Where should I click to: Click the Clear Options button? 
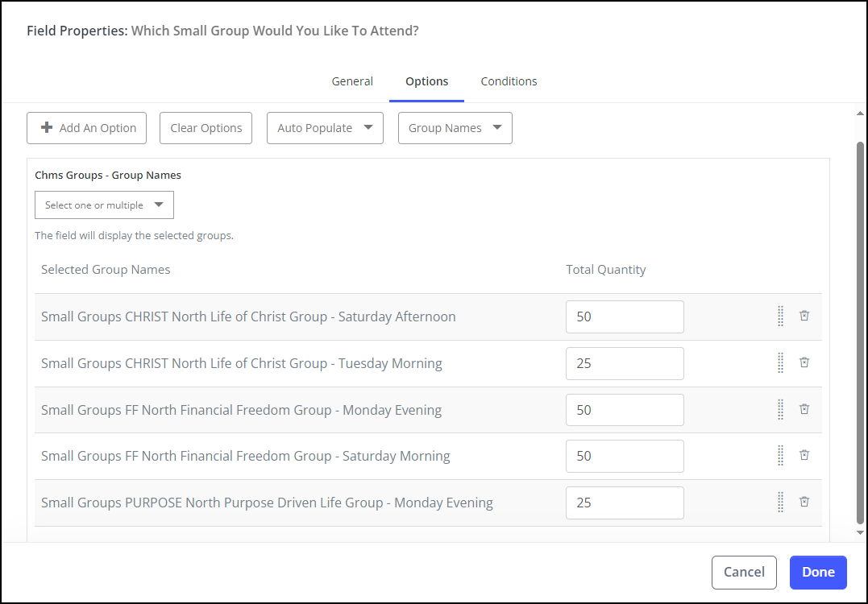pos(206,127)
